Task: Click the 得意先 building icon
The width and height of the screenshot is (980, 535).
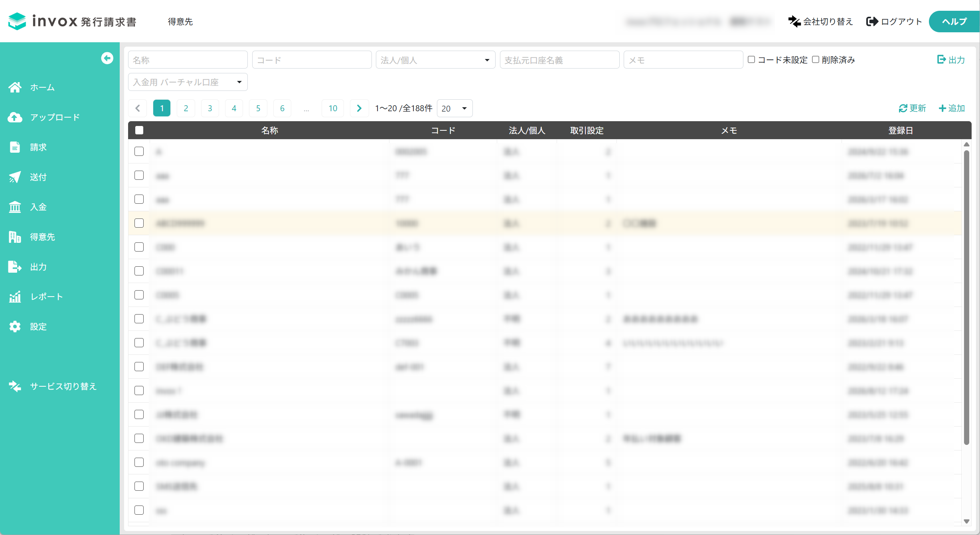Action: point(15,237)
